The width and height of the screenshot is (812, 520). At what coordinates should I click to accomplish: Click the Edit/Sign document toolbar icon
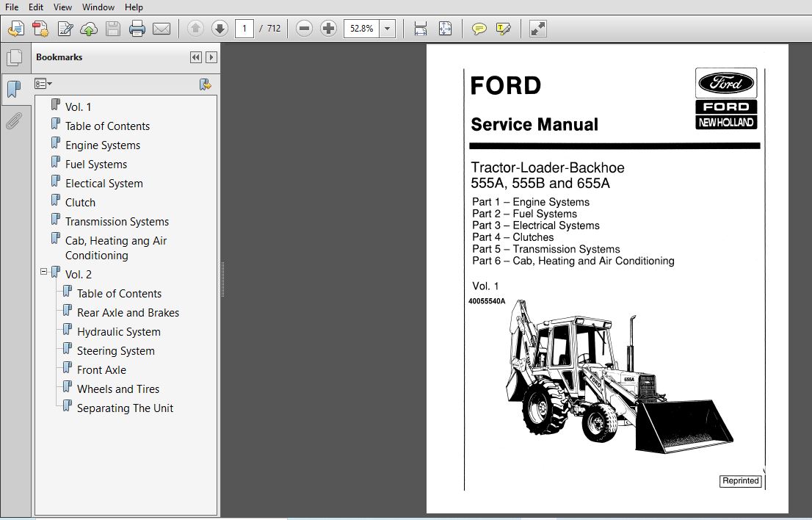click(65, 29)
